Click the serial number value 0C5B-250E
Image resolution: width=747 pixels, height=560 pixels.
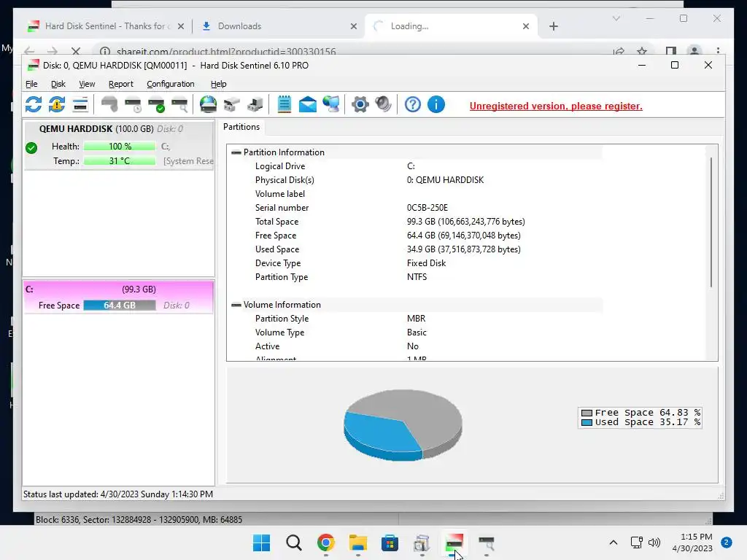pyautogui.click(x=427, y=208)
